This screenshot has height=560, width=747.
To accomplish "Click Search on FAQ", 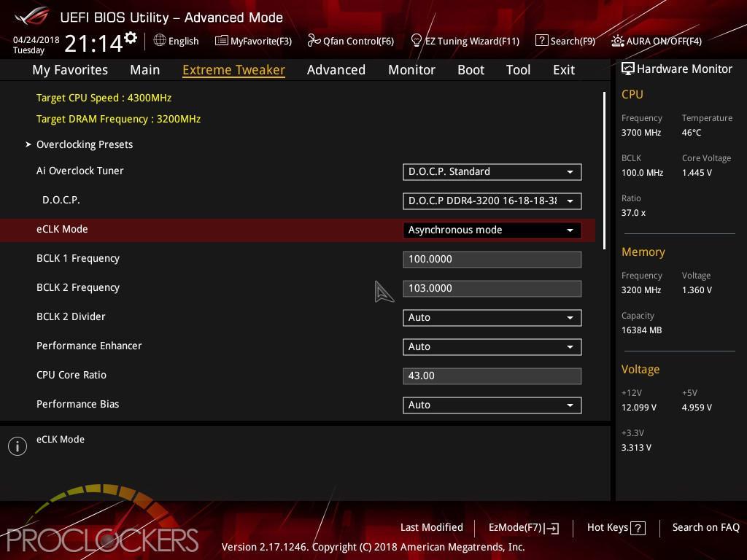I will [x=706, y=527].
